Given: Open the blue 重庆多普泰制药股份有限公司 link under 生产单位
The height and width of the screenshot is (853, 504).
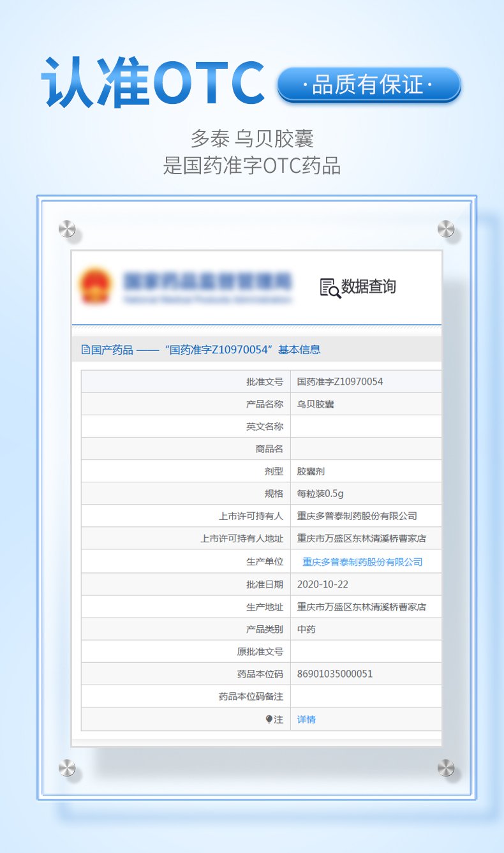Looking at the screenshot, I should click(x=362, y=562).
